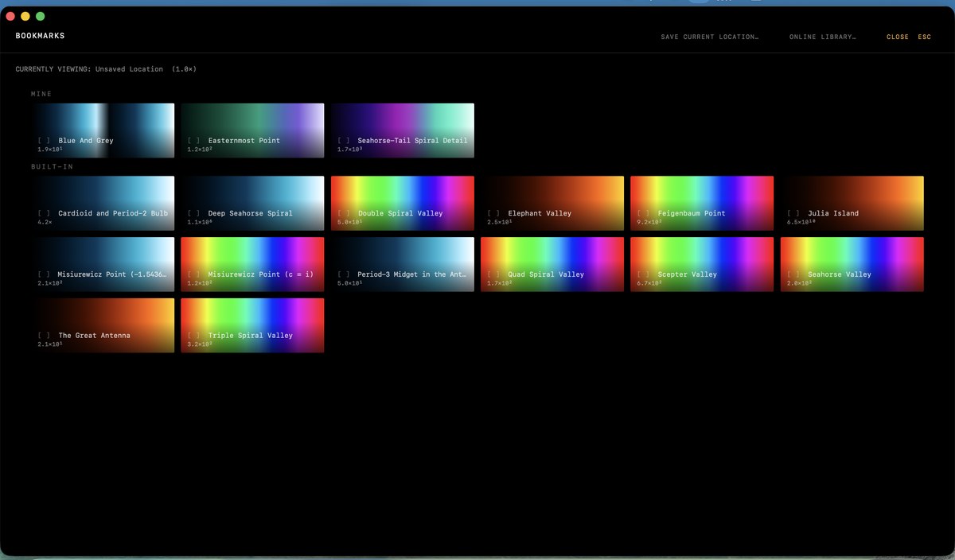Click the MINE section heading

click(41, 94)
